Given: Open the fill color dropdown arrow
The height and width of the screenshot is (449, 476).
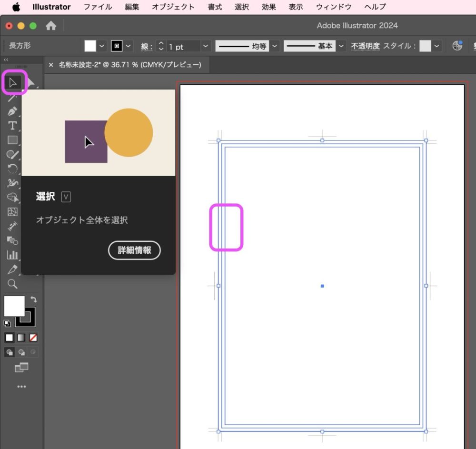Looking at the screenshot, I should [102, 46].
